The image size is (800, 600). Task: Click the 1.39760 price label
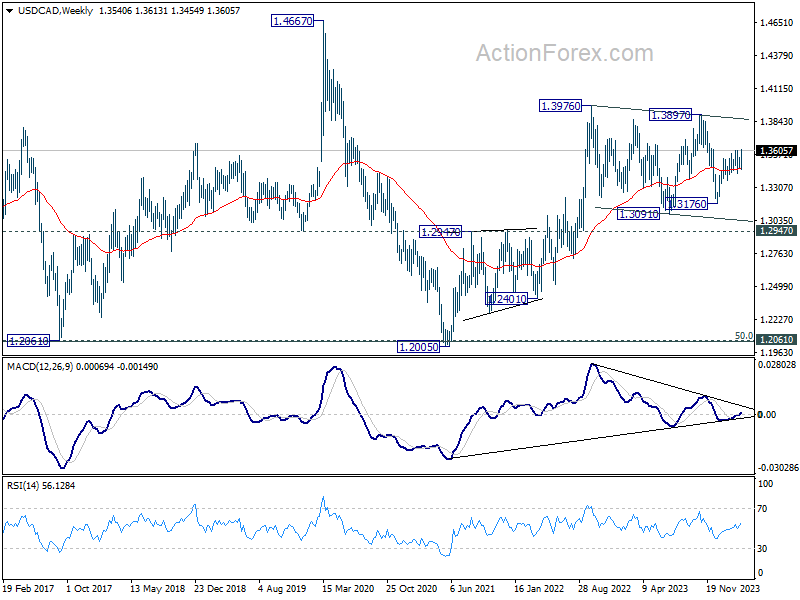[x=560, y=106]
